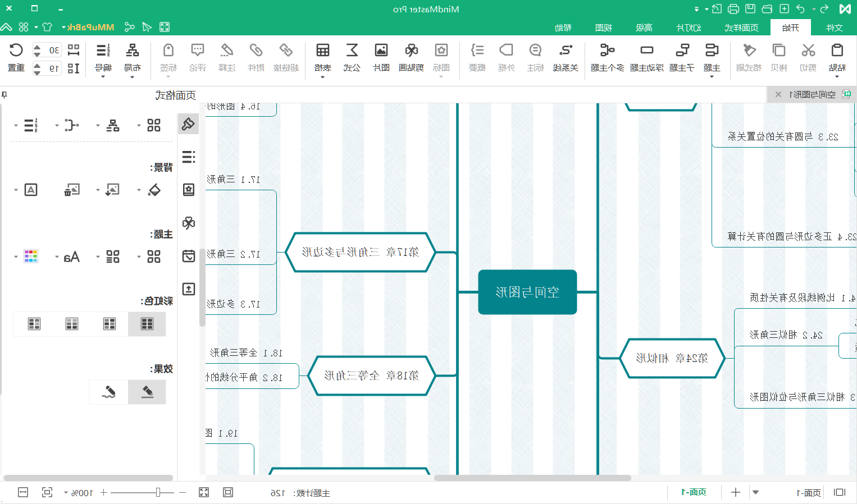This screenshot has height=504, width=857.
Task: Click the fit-to-page icon in status bar
Action: point(228,492)
